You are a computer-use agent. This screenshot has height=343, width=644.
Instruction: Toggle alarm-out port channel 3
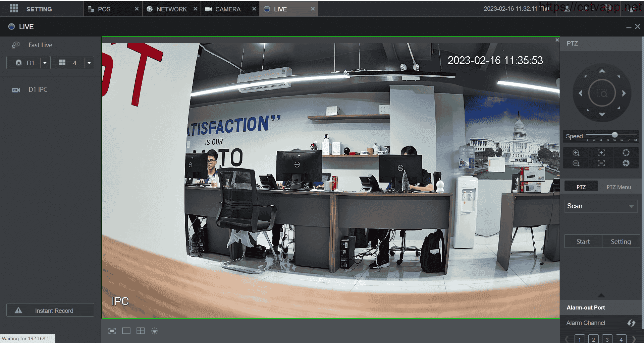pyautogui.click(x=607, y=339)
